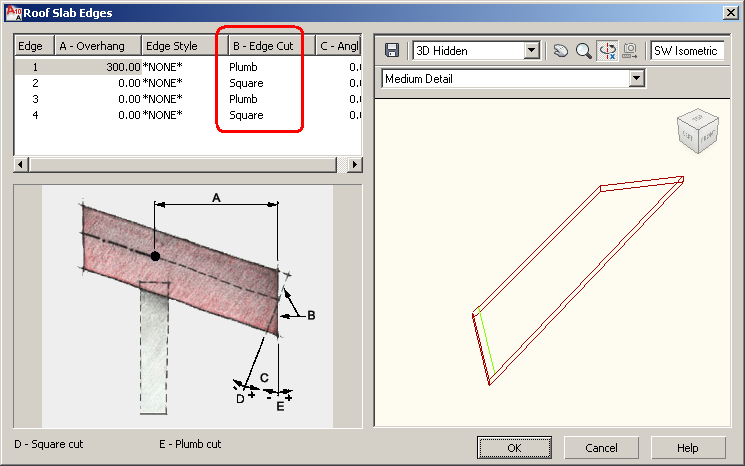
Task: Open Help for roof slab edges
Action: tap(688, 447)
